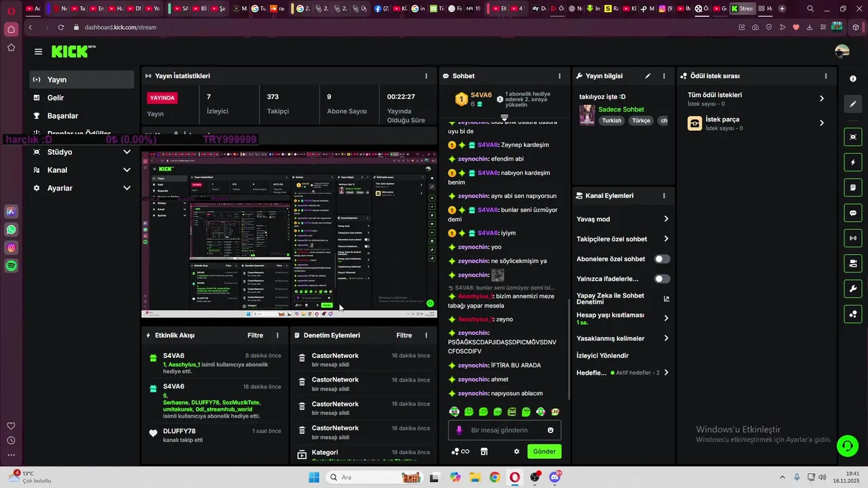The image size is (868, 488).
Task: Open Spotify in the Opera sidebar
Action: 12,266
